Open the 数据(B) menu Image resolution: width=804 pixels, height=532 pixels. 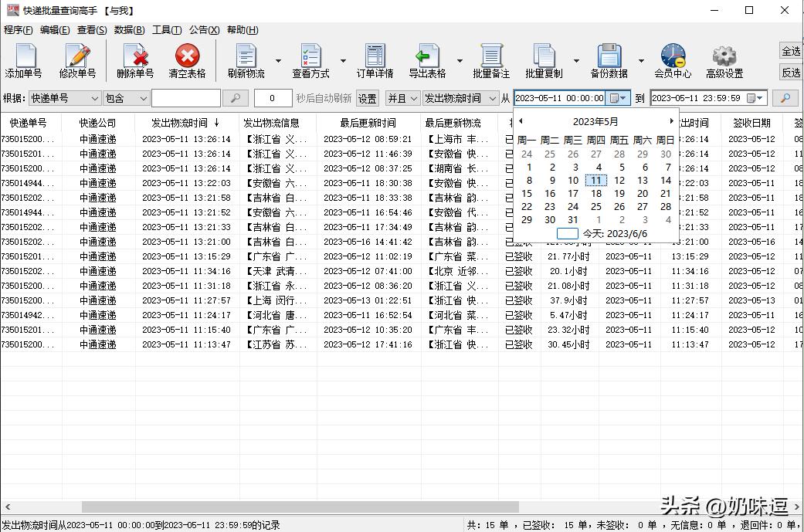point(128,29)
